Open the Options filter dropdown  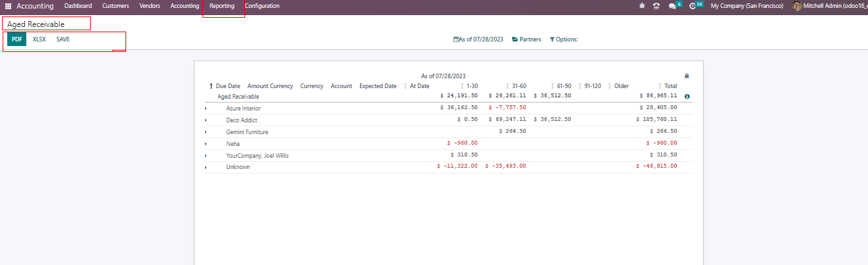coord(563,39)
